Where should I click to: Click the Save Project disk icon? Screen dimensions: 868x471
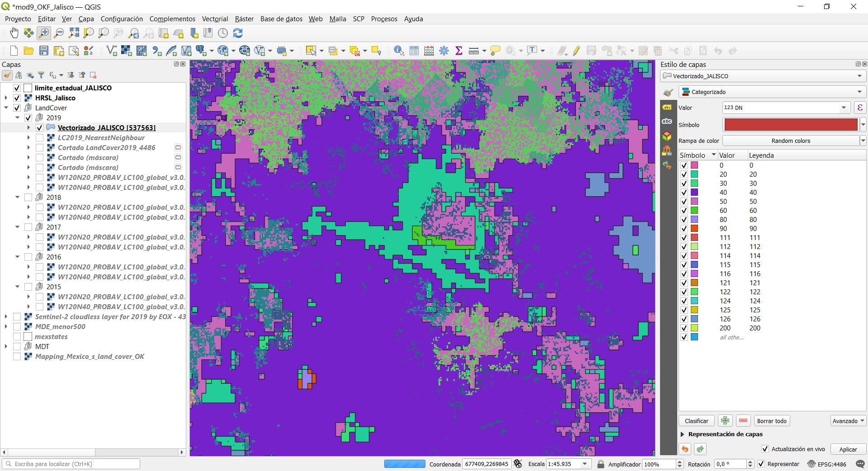coord(44,51)
